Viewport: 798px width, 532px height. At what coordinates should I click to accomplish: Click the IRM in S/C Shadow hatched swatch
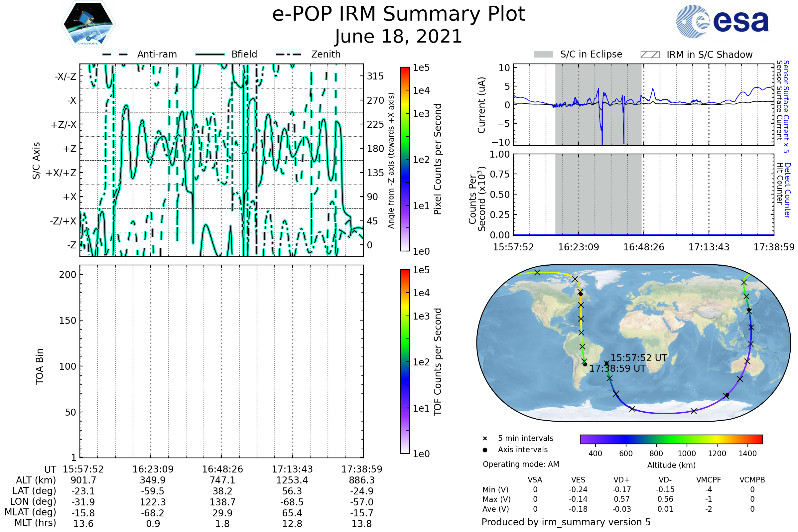[x=650, y=55]
